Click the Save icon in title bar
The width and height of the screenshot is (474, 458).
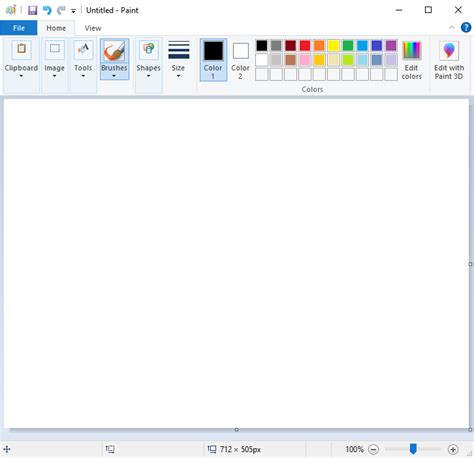pos(32,10)
